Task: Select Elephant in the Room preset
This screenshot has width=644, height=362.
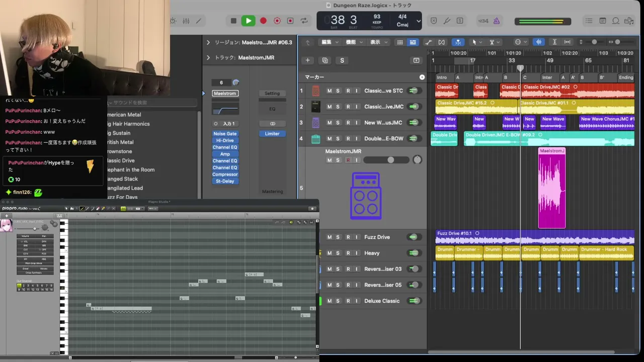Action: coord(130,170)
